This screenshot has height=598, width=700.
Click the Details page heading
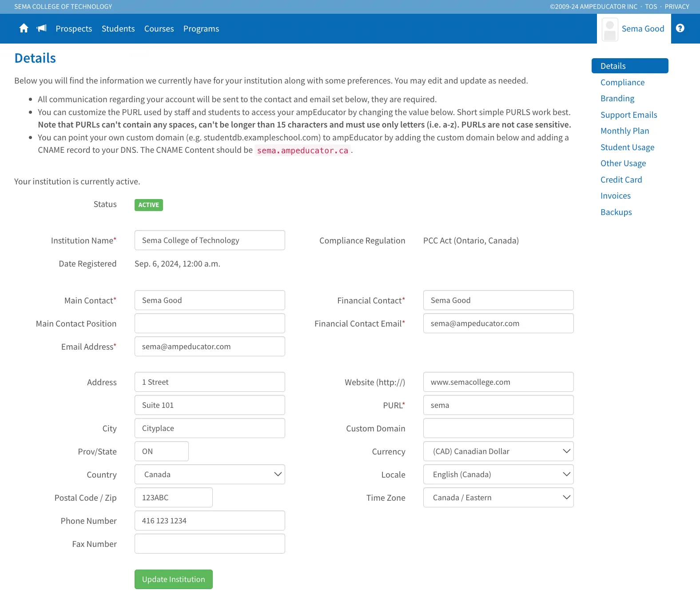coord(35,58)
